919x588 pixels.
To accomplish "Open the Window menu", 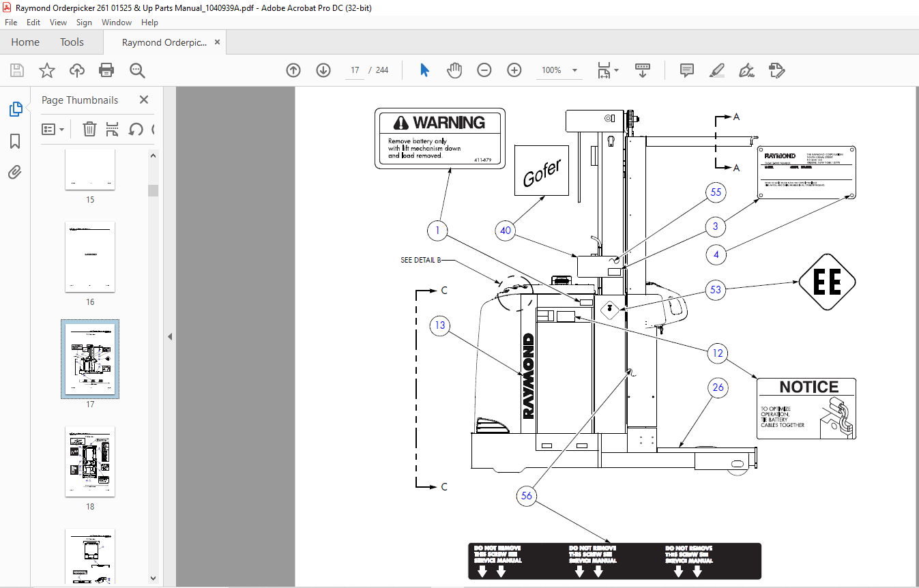I will click(x=117, y=23).
